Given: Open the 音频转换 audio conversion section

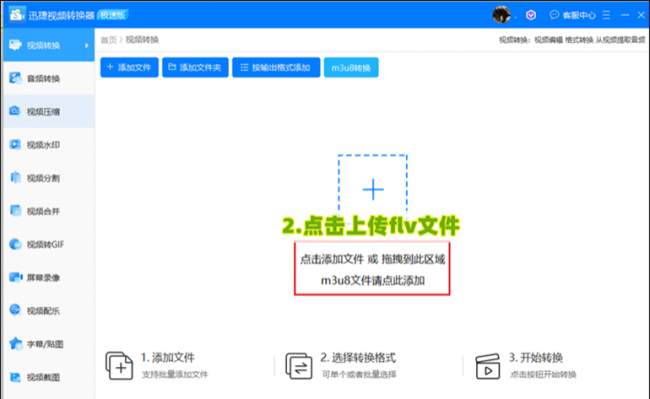Looking at the screenshot, I should tap(49, 78).
